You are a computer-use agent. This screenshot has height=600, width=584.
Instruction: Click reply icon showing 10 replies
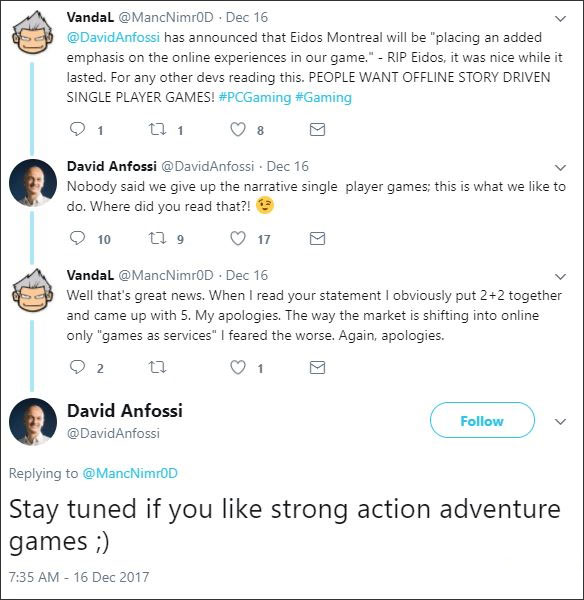point(77,238)
